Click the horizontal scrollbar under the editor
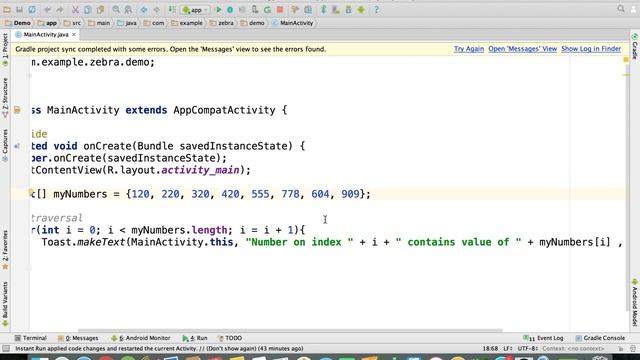 point(290,331)
